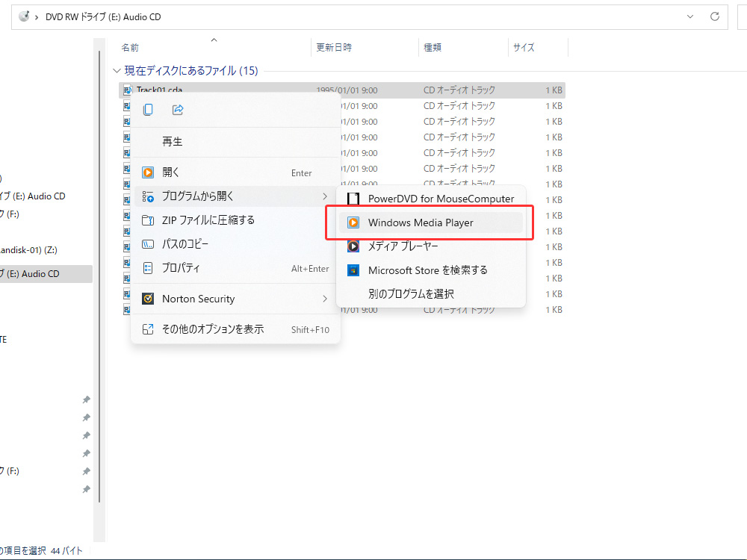The width and height of the screenshot is (747, 560).
Task: Expand the Norton Security submenu
Action: pyautogui.click(x=235, y=299)
